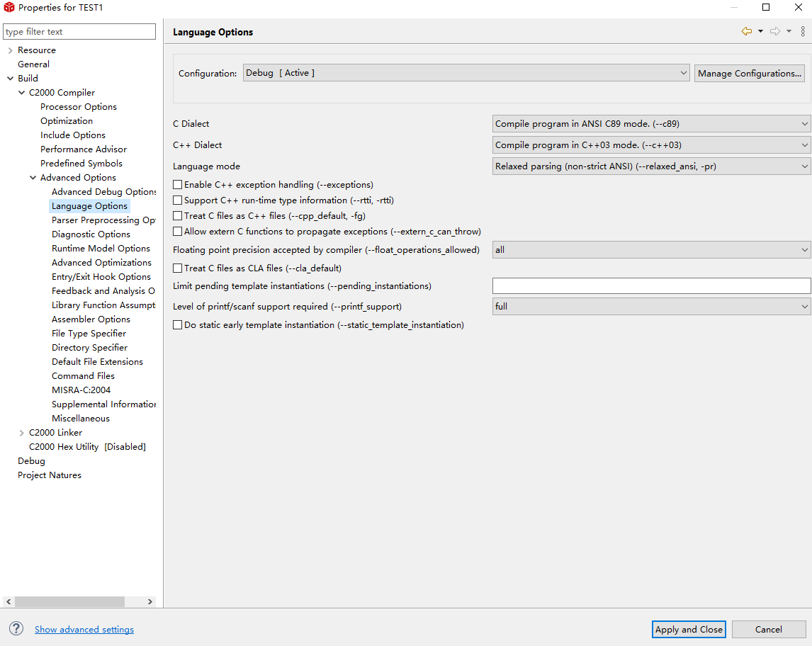
Task: Expand the C2000 Linker tree node
Action: (21, 433)
